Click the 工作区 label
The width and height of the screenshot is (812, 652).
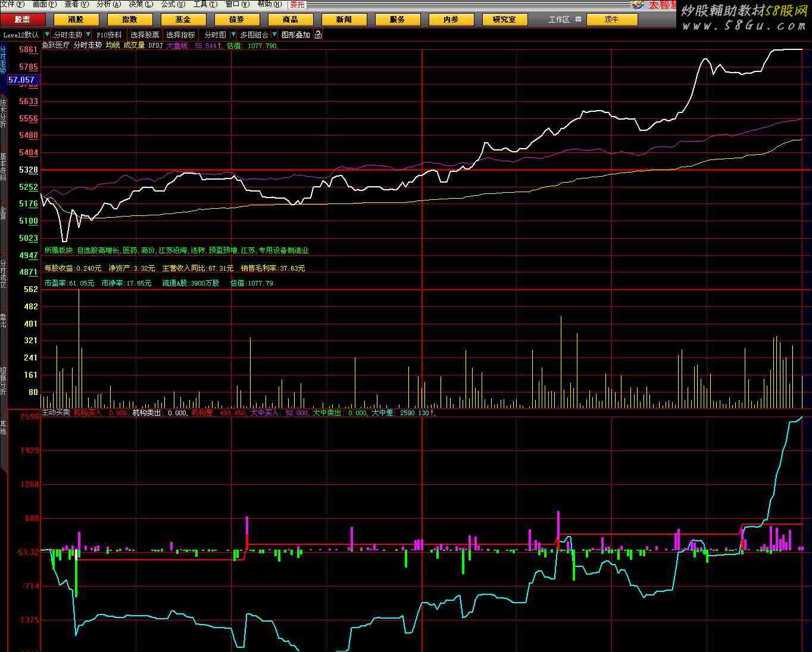tap(559, 20)
